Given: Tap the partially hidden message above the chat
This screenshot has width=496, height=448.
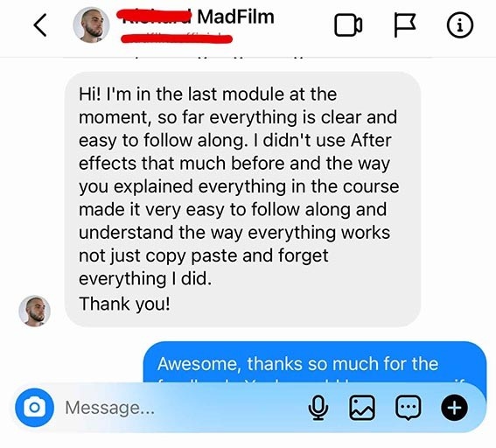Looking at the screenshot, I should (248, 59).
